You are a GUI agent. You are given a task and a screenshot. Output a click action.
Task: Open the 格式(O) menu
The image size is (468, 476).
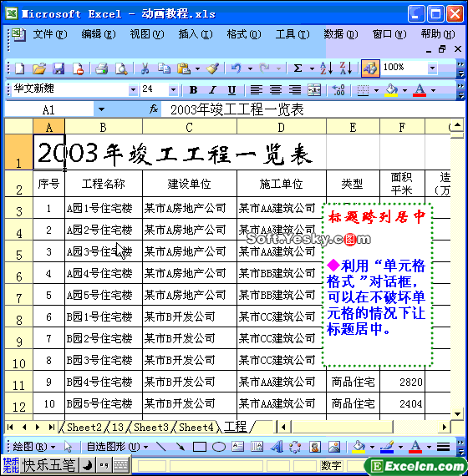[x=244, y=34]
